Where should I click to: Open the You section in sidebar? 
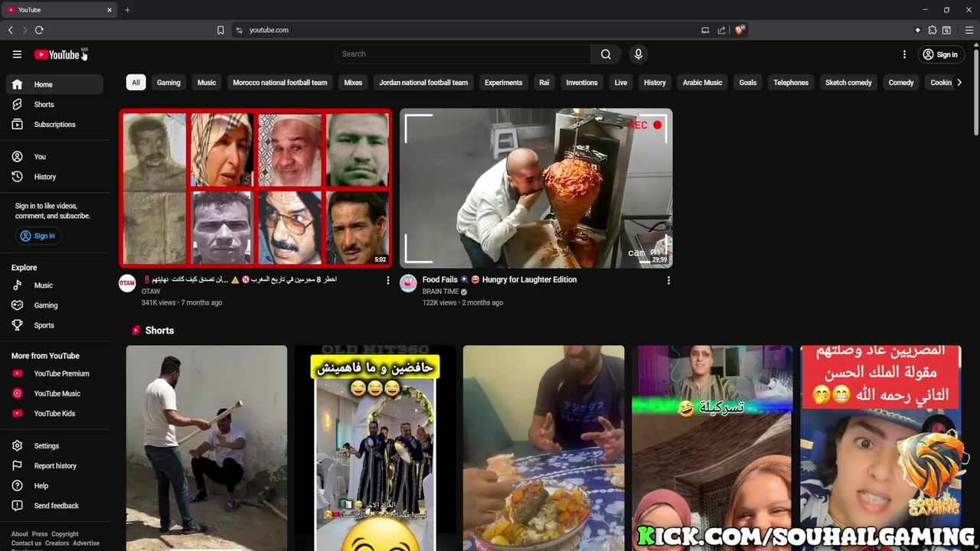(54, 157)
